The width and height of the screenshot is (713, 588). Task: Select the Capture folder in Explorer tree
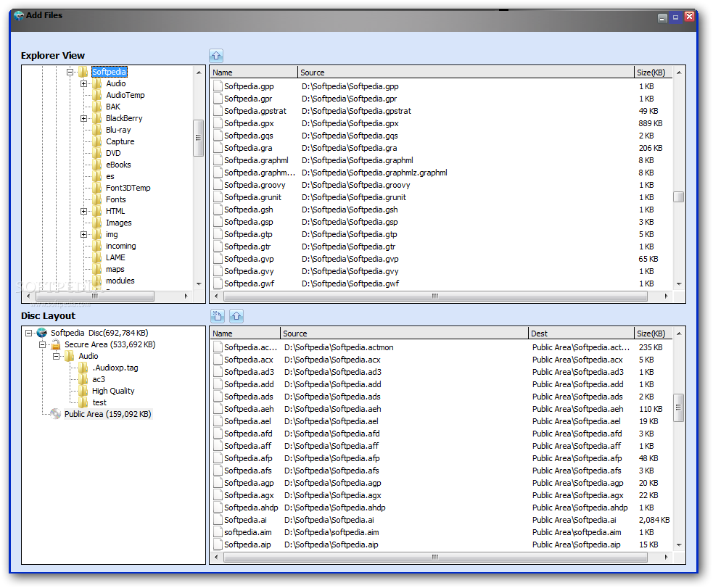[120, 141]
